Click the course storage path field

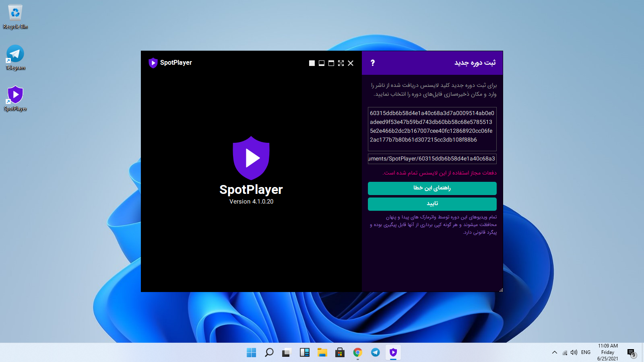[432, 158]
